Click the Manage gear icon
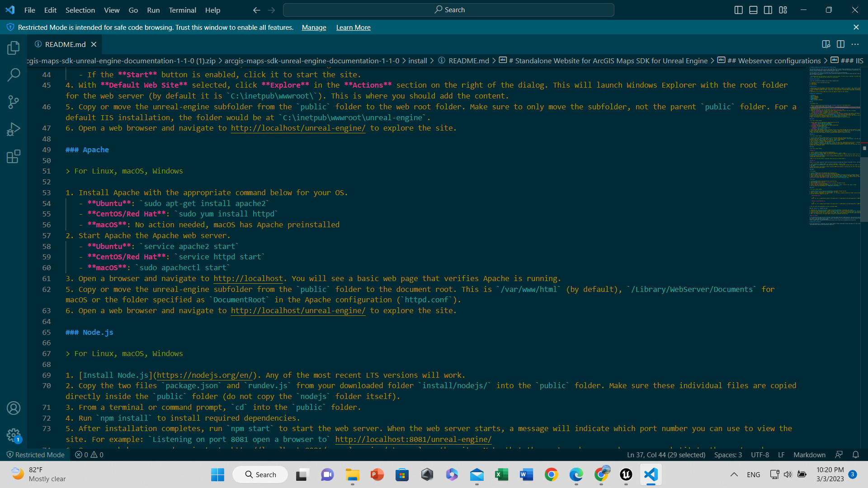This screenshot has height=488, width=868. point(14,435)
